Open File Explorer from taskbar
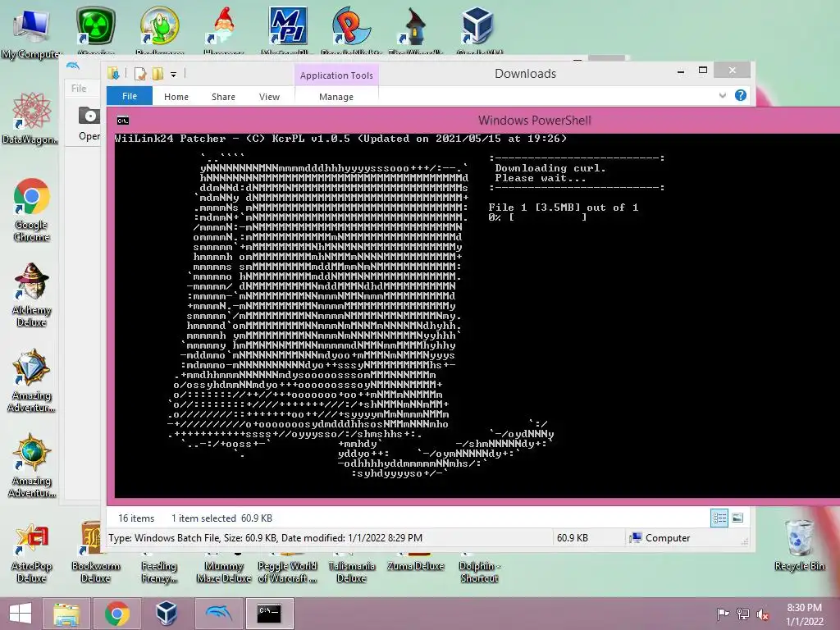The width and height of the screenshot is (840, 630). coord(66,614)
